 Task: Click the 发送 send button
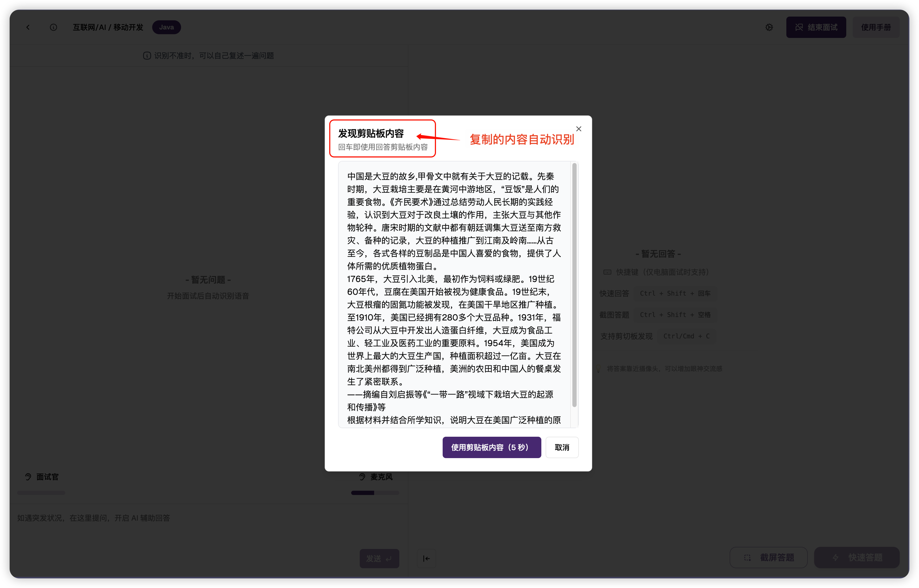coord(379,558)
